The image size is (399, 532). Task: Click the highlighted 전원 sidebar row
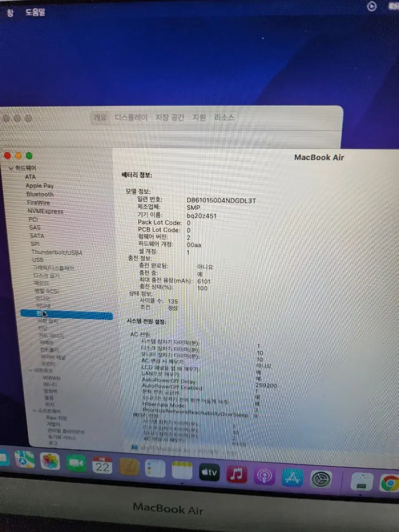66,314
